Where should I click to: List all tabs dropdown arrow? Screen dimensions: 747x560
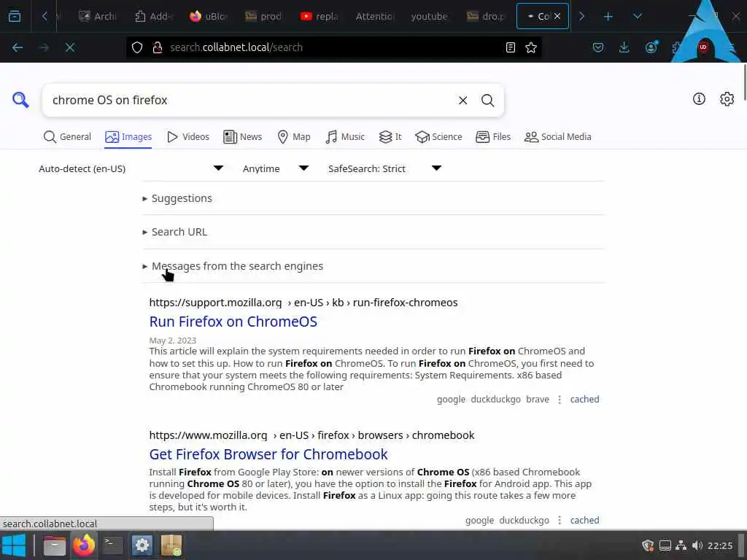(x=637, y=17)
